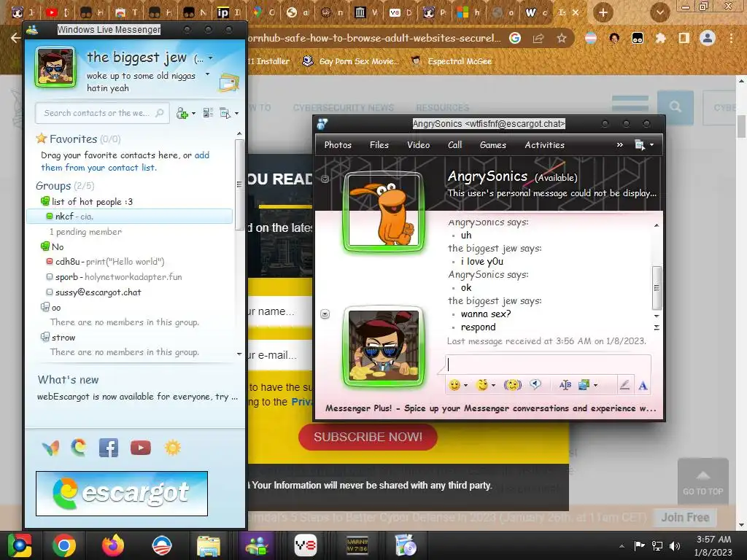Click the MSN butterfly icon at bottom
The image size is (747, 560).
(x=50, y=448)
